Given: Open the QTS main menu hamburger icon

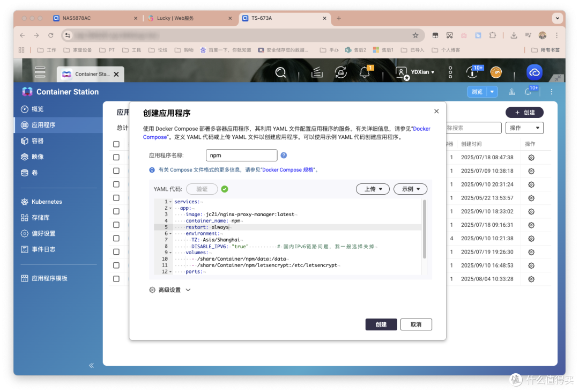Looking at the screenshot, I should pyautogui.click(x=40, y=72).
